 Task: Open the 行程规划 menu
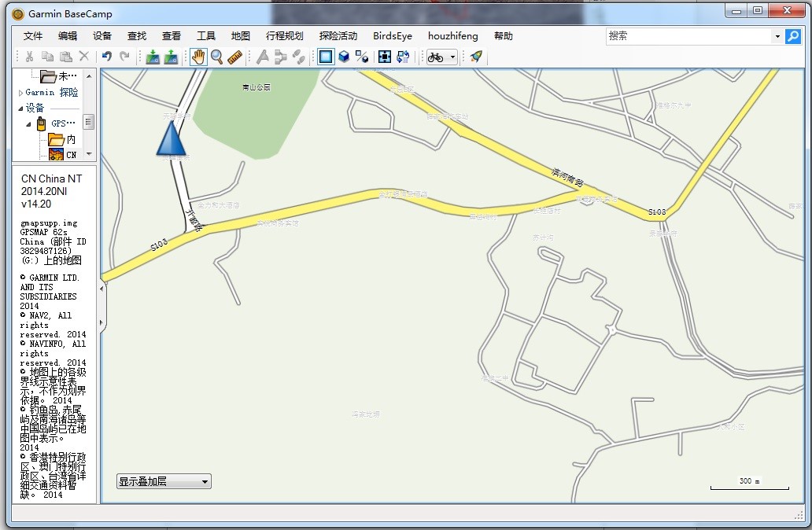click(x=284, y=35)
